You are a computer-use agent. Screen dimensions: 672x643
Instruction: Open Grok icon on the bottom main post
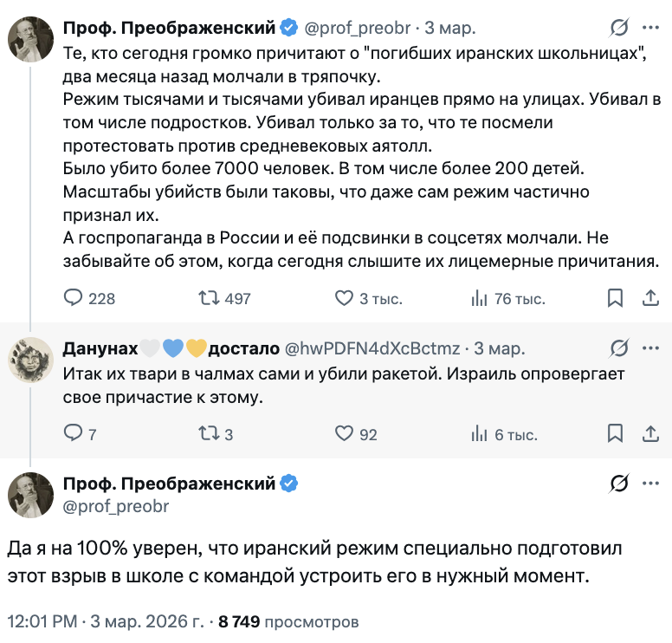point(619,484)
